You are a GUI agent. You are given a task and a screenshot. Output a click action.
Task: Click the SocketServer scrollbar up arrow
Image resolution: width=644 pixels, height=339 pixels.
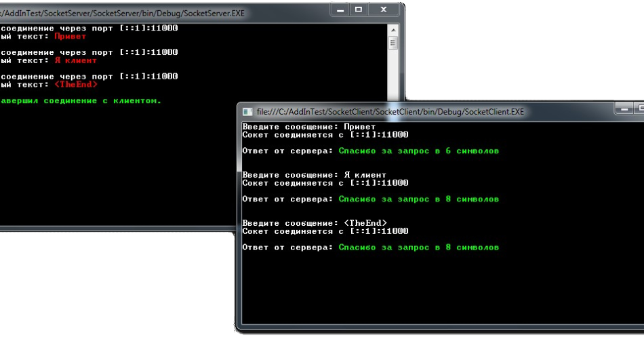pyautogui.click(x=393, y=30)
